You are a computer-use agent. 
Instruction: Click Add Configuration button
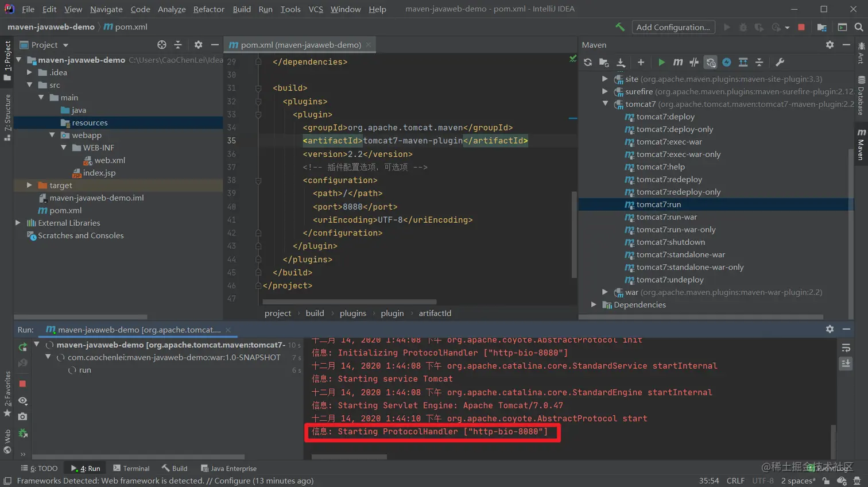coord(673,27)
